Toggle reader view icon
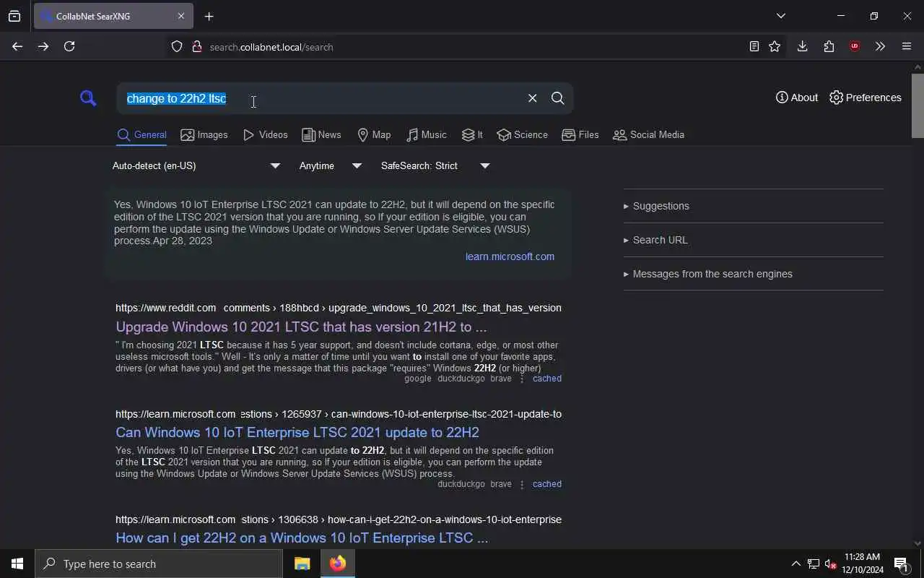This screenshot has width=924, height=578. tap(754, 46)
